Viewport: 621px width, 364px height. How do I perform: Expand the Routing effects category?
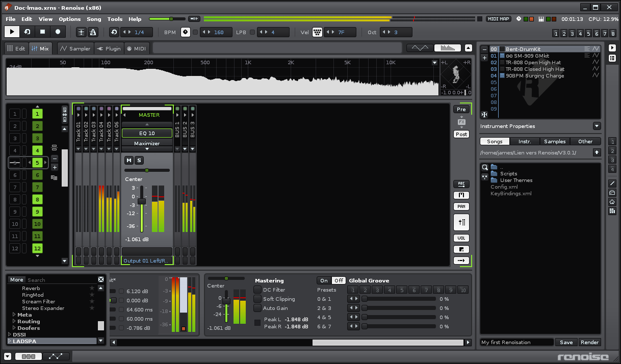(14, 322)
